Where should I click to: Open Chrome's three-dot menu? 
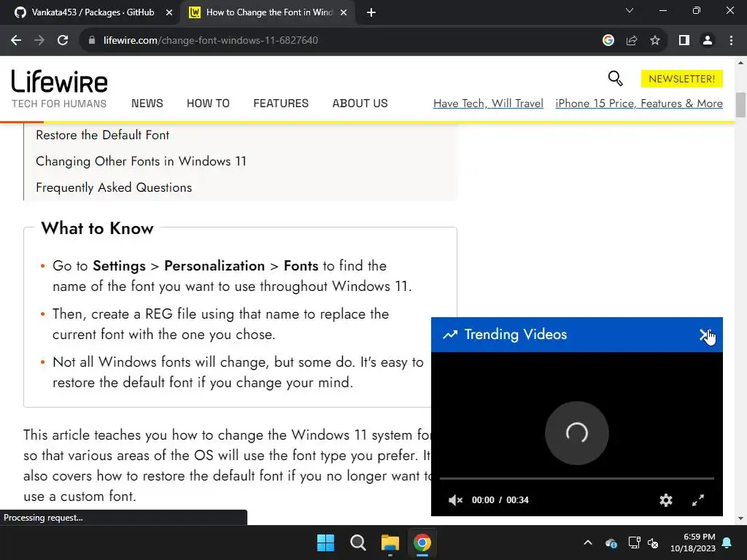click(x=731, y=41)
